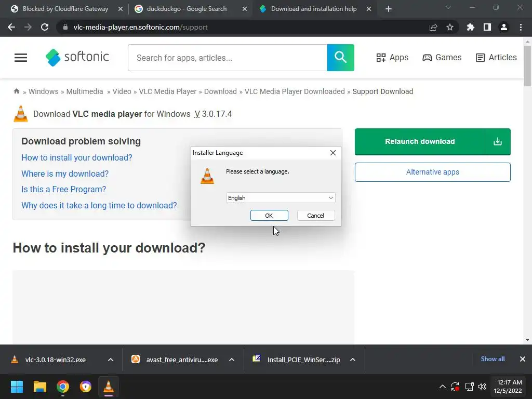The width and height of the screenshot is (532, 399).
Task: Close the downloads bar
Action: pos(523,359)
